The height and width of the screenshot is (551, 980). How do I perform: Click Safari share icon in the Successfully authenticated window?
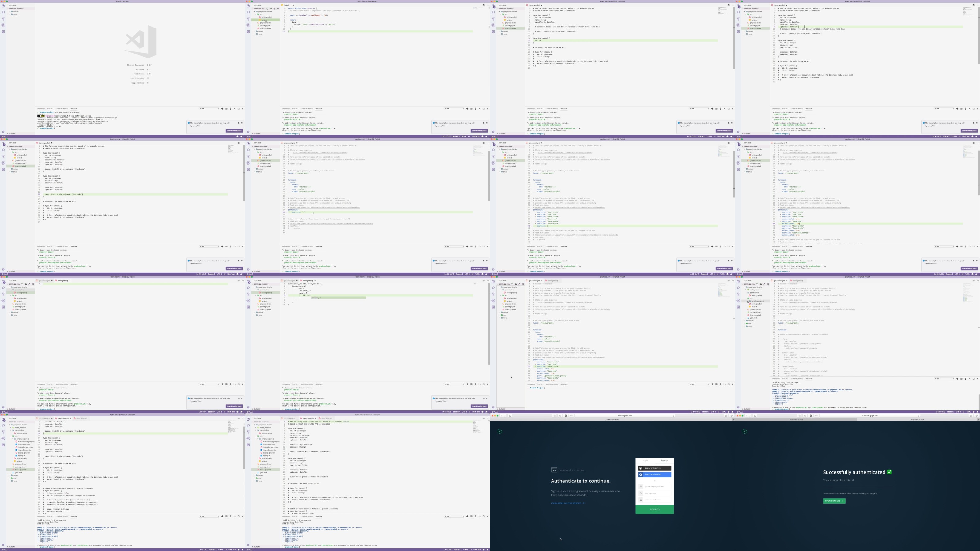coord(971,416)
